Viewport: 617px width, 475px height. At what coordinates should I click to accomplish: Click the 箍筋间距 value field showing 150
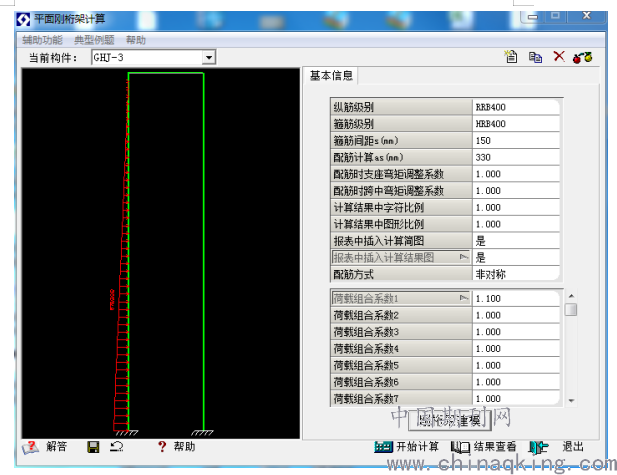[516, 141]
